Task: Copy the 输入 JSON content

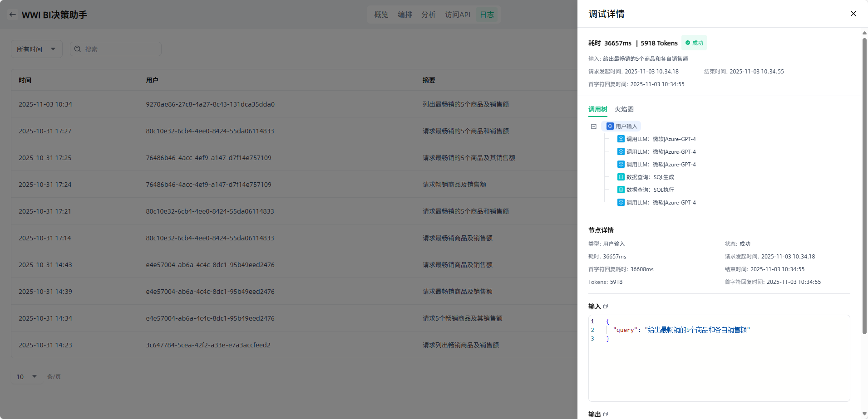Action: click(x=606, y=306)
